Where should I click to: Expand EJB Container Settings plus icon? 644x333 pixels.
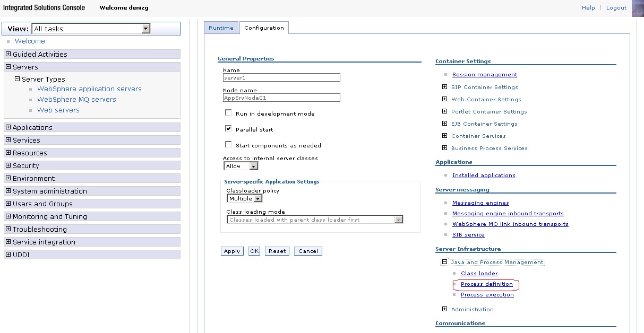pyautogui.click(x=444, y=124)
